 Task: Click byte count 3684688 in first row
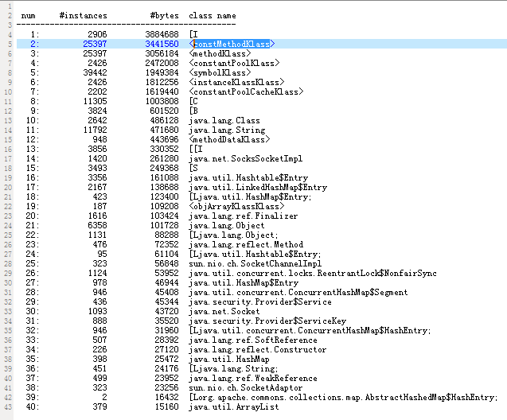click(x=162, y=34)
